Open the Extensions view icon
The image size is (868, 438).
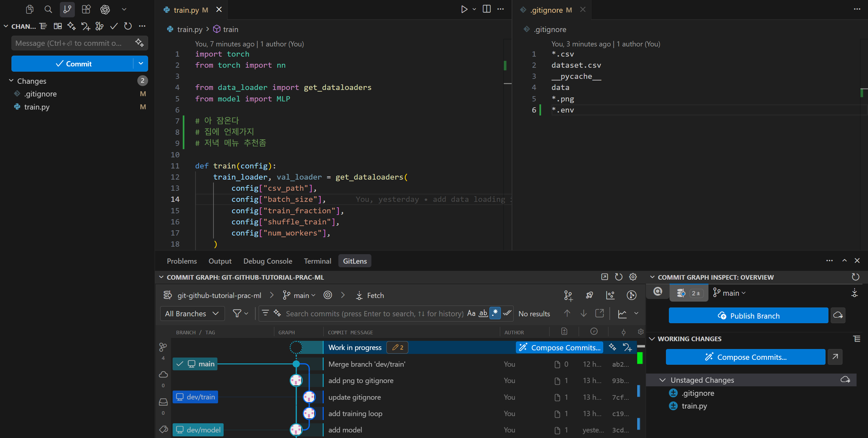pyautogui.click(x=86, y=9)
